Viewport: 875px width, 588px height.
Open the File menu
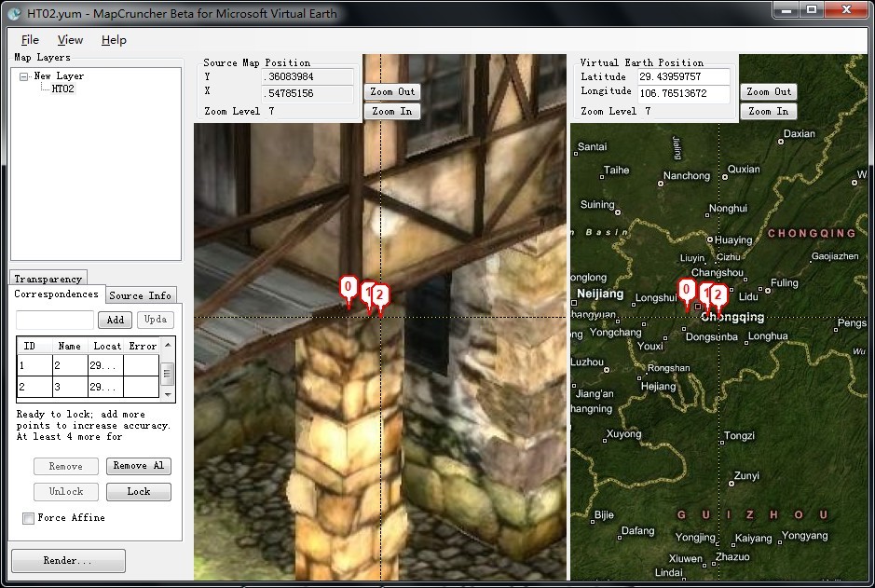pos(30,40)
